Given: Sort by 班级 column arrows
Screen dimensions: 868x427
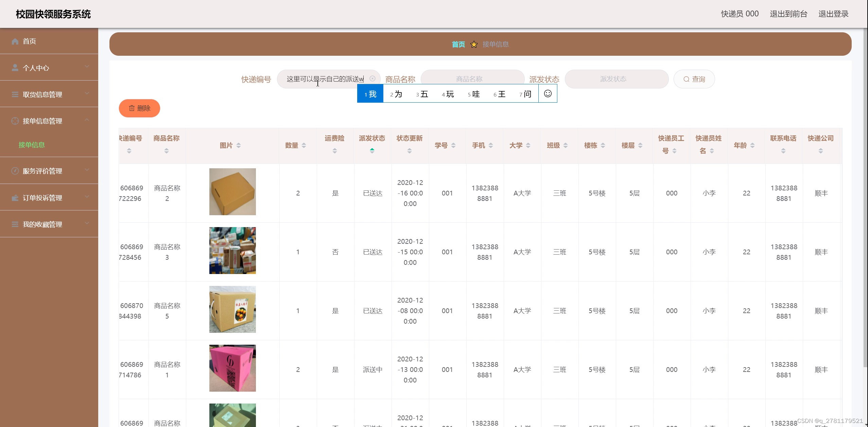Looking at the screenshot, I should coord(566,145).
